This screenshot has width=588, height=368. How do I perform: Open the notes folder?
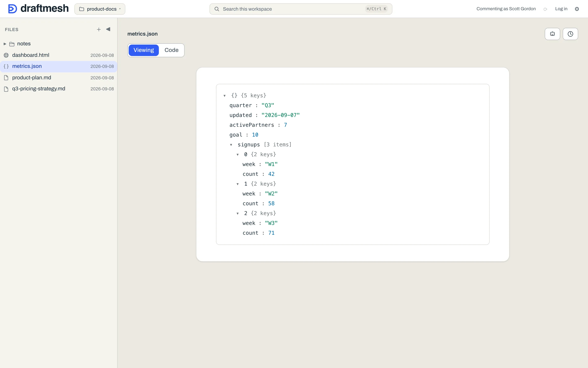click(59, 44)
